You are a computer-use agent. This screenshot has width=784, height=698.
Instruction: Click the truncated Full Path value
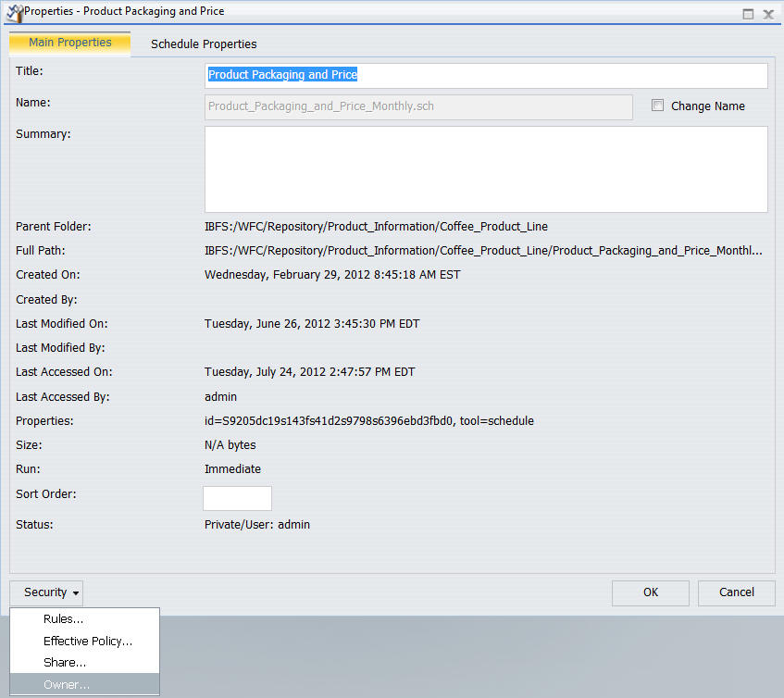[x=483, y=251]
